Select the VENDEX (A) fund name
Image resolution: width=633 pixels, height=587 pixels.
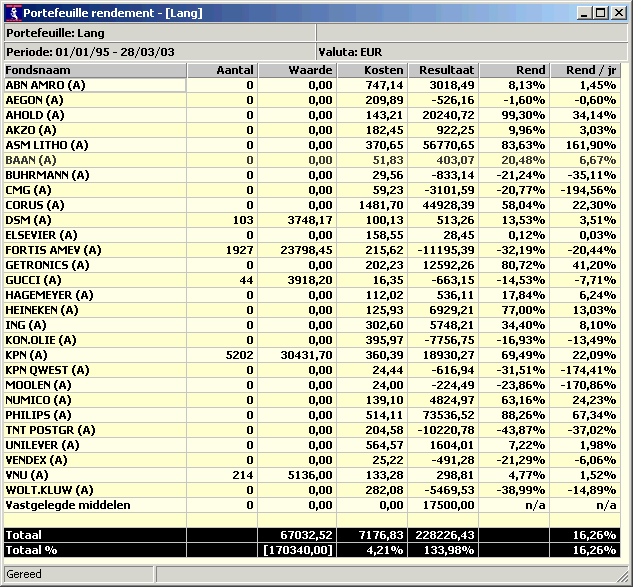[36, 460]
